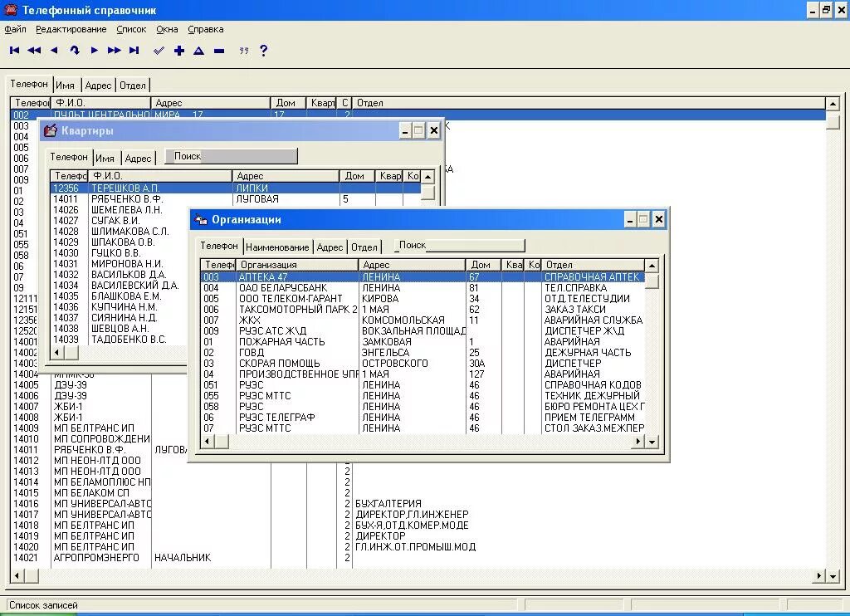The image size is (850, 616).
Task: Open the Окна menu
Action: click(x=167, y=29)
